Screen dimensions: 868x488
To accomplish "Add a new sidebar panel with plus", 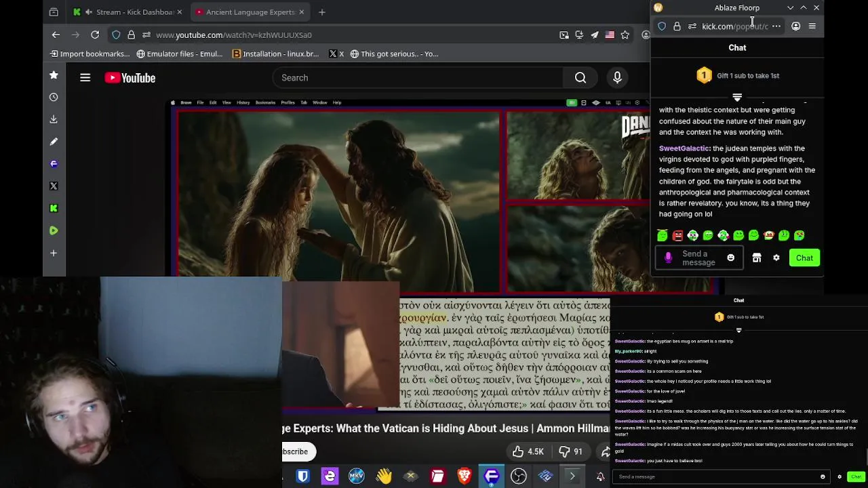I will pos(54,253).
